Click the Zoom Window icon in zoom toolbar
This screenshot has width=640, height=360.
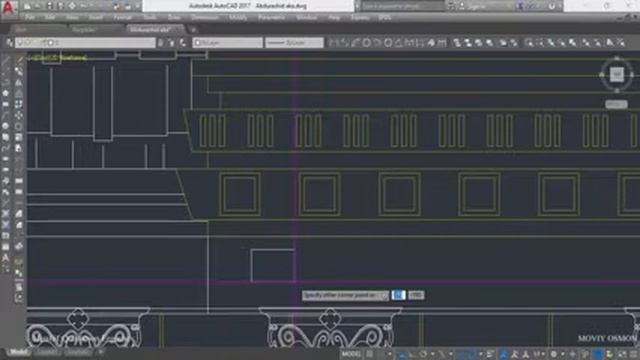tap(529, 42)
